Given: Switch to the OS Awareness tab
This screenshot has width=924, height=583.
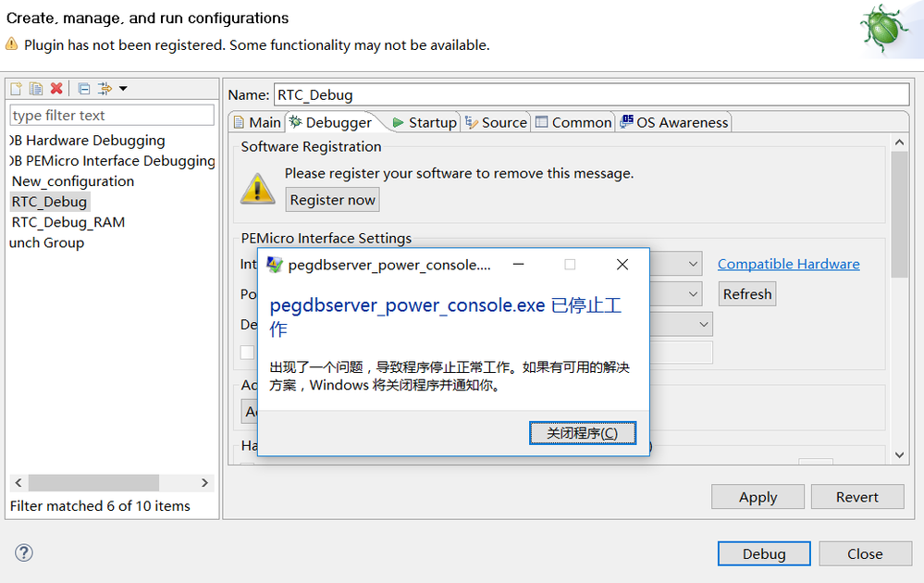Looking at the screenshot, I should click(674, 122).
